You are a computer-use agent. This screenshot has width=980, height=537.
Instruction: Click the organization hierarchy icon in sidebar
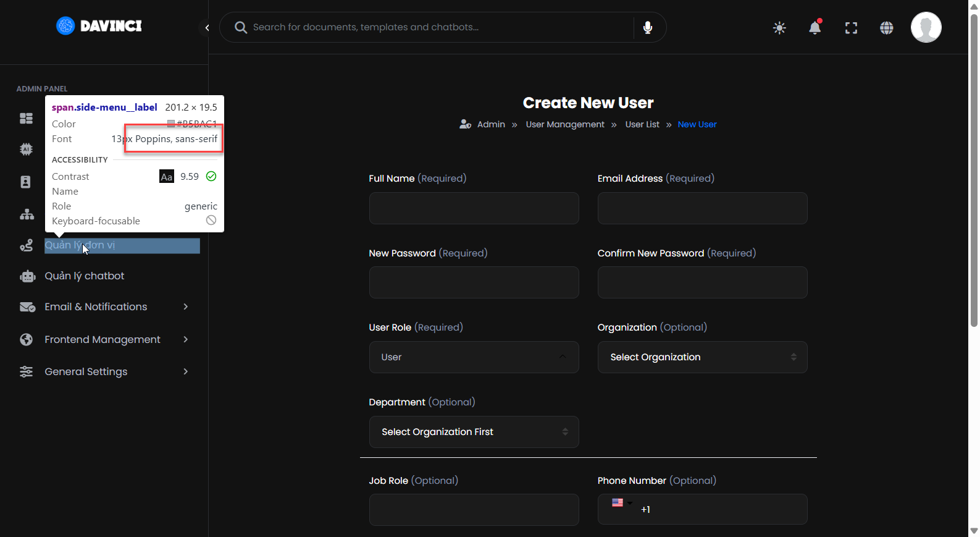(x=27, y=214)
